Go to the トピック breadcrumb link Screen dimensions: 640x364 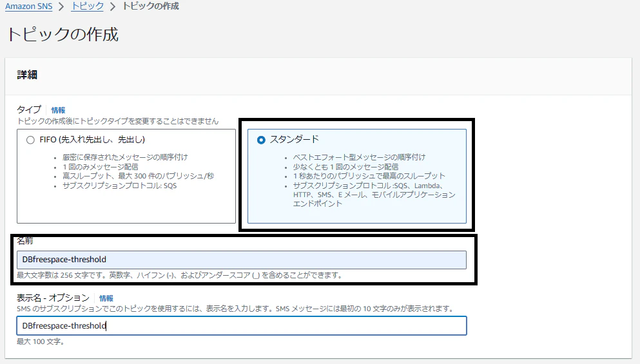tap(88, 6)
